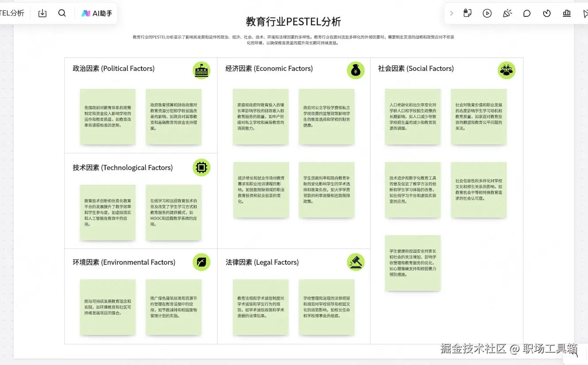Select the 法律因素 (Legal Factors) heading
This screenshot has width=588, height=365.
[x=262, y=262]
